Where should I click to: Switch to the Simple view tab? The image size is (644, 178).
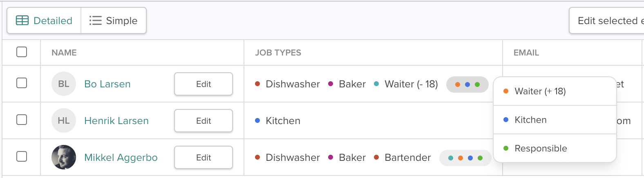point(114,20)
